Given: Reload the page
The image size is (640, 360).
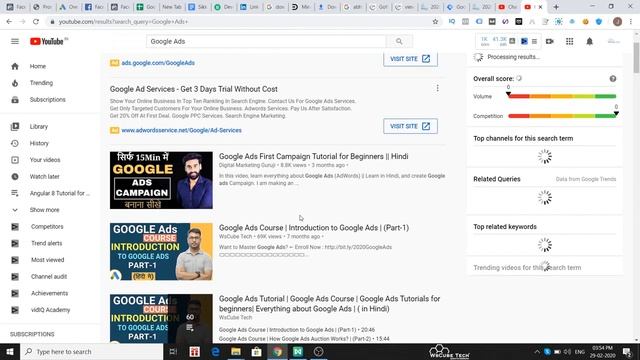Looking at the screenshot, I should click(36, 22).
